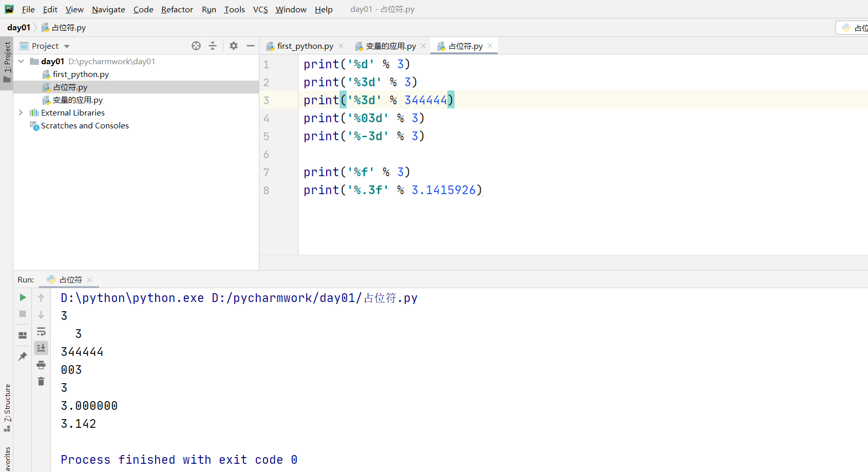Close the 占位符.py editor tab

click(490, 46)
